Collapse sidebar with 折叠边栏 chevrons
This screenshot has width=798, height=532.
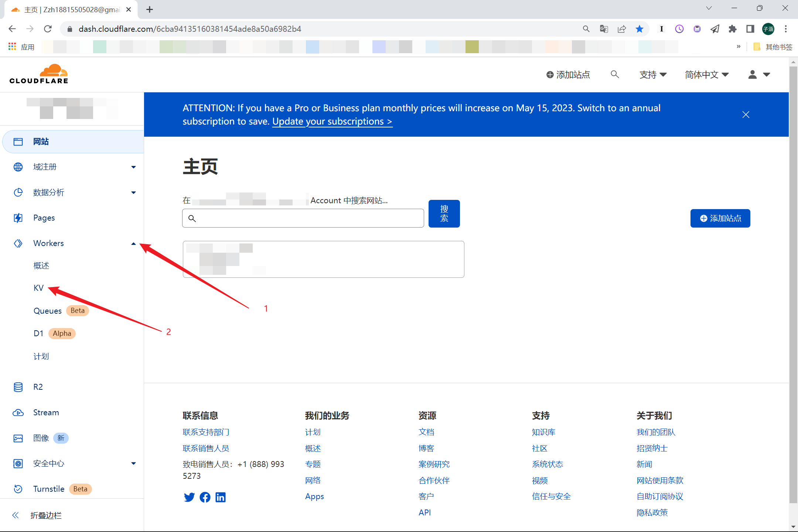tap(15, 515)
